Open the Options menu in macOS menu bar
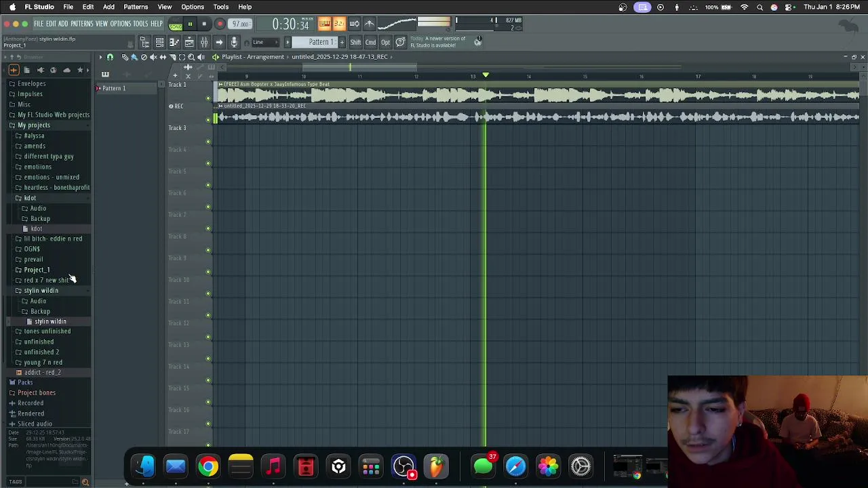 pos(193,7)
